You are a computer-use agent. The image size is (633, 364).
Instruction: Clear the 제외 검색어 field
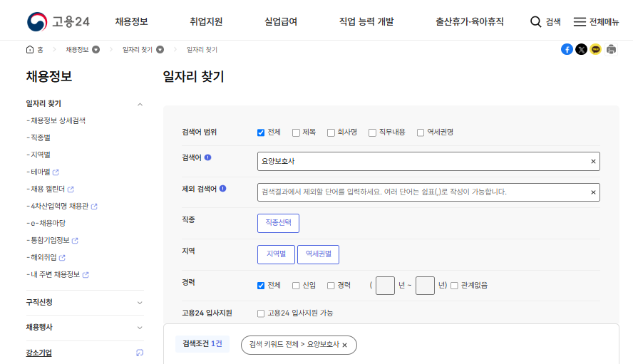(x=593, y=192)
